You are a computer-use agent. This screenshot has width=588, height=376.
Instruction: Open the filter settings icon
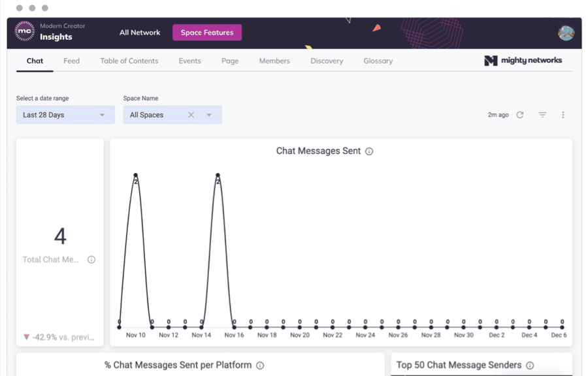click(x=542, y=115)
